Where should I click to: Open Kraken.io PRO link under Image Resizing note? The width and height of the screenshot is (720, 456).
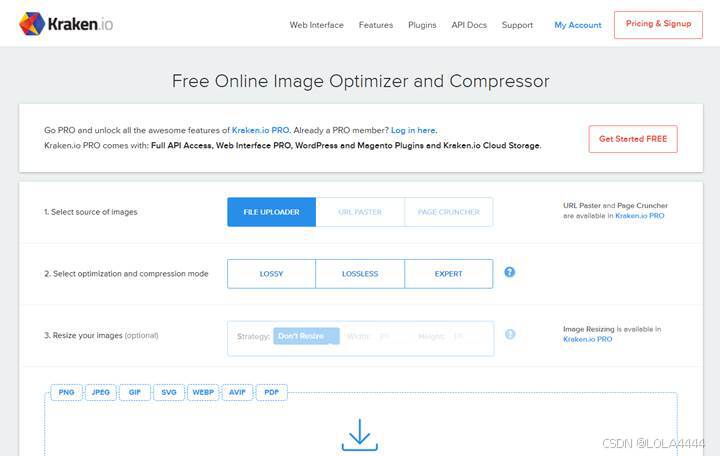(587, 339)
